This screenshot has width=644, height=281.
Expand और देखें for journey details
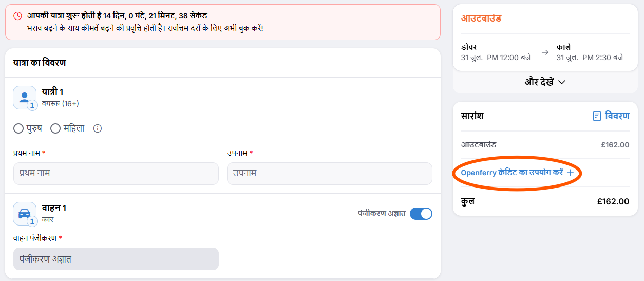coord(545,82)
